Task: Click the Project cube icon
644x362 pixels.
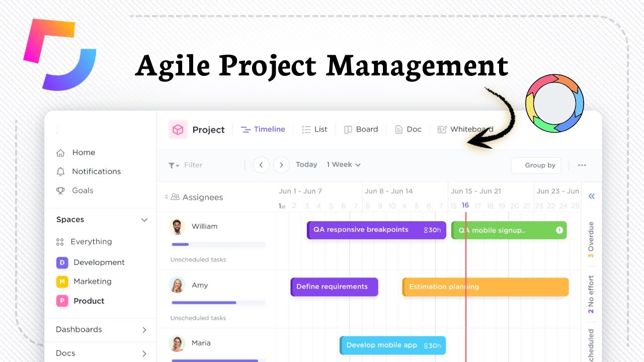Action: tap(178, 130)
